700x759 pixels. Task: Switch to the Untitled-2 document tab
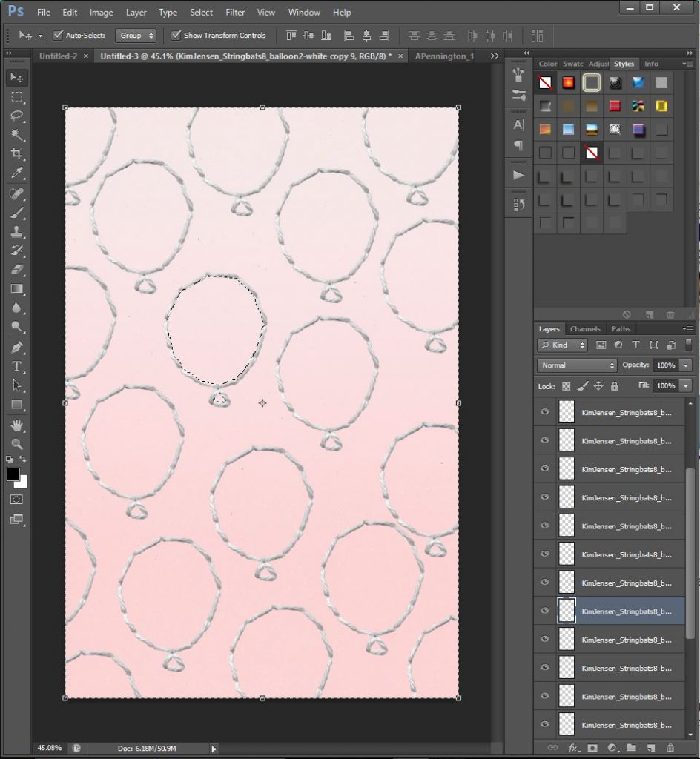pyautogui.click(x=58, y=56)
